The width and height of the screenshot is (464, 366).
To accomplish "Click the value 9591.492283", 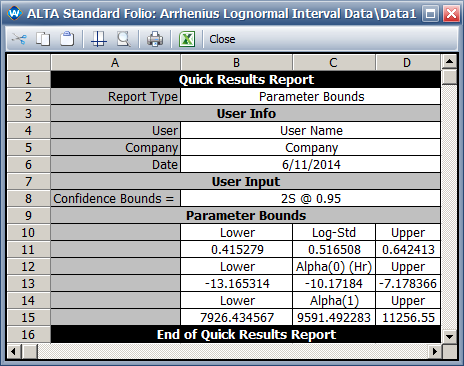I will point(334,318).
